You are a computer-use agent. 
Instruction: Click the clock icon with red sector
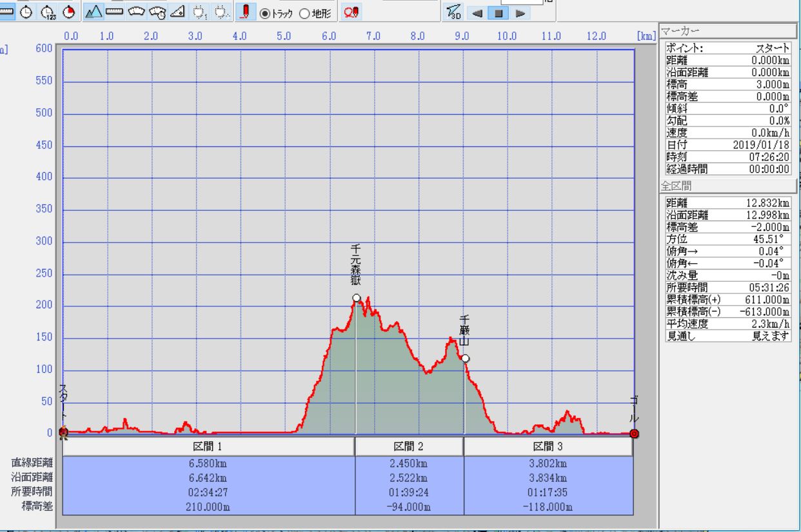coord(70,12)
